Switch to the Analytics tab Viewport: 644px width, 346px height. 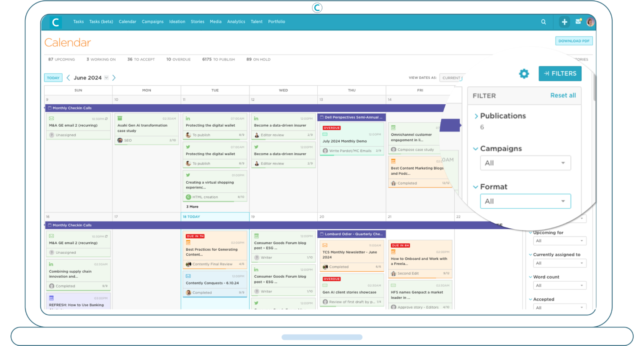click(x=236, y=22)
